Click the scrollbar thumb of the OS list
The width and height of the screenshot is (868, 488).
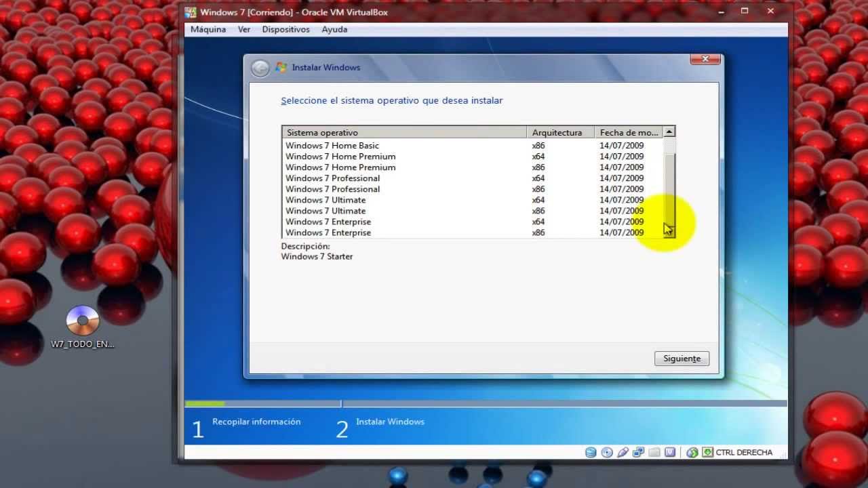pos(669,188)
